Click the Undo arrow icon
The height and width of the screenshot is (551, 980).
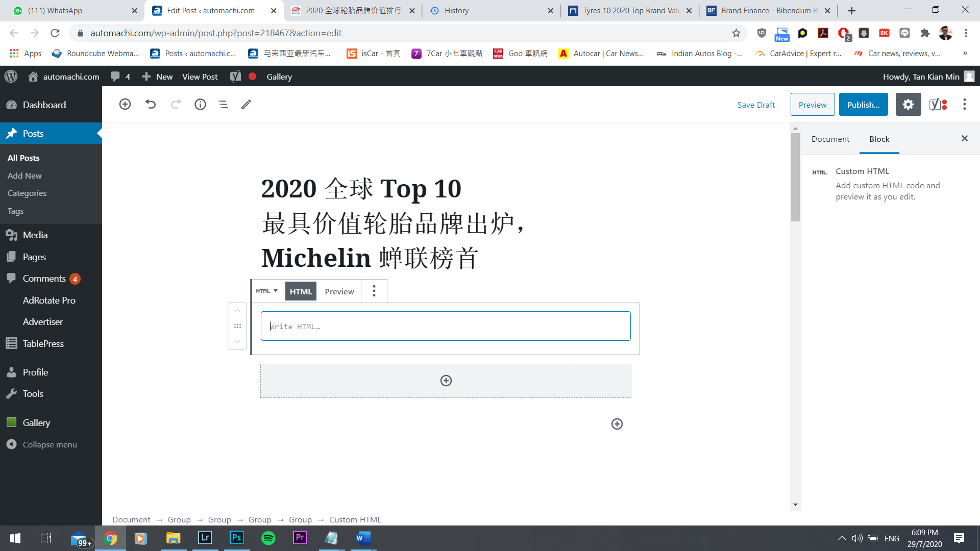point(150,105)
